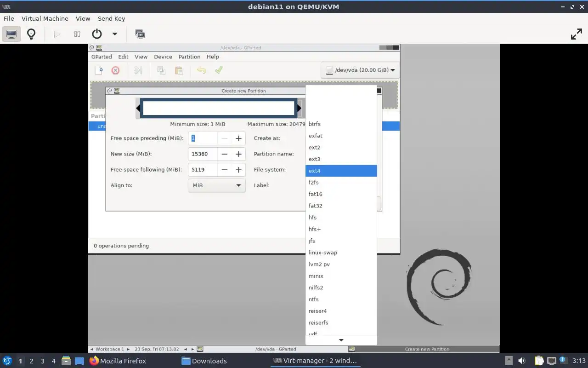The image size is (588, 368).
Task: Click the virt-manager console view icon
Action: pos(11,34)
